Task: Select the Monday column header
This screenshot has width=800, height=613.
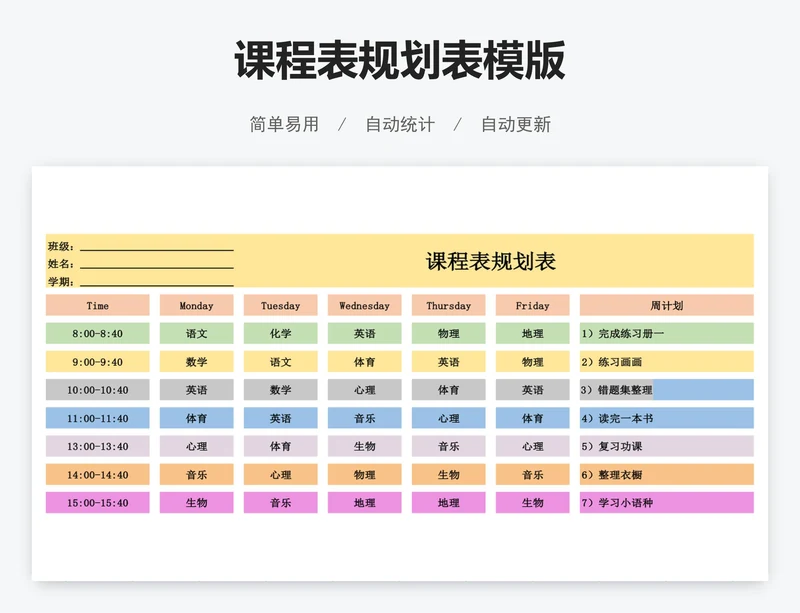Action: tap(196, 306)
